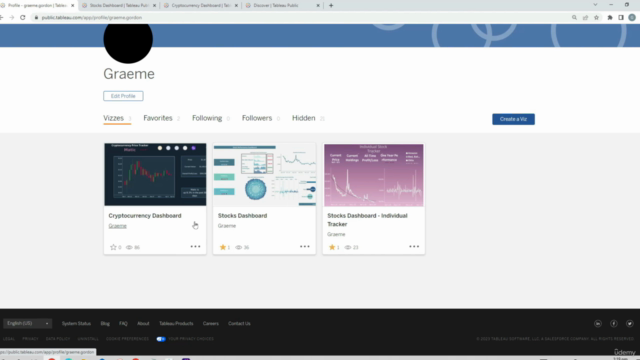Click the views eye icon on the Individual Tracker card

tap(348, 247)
